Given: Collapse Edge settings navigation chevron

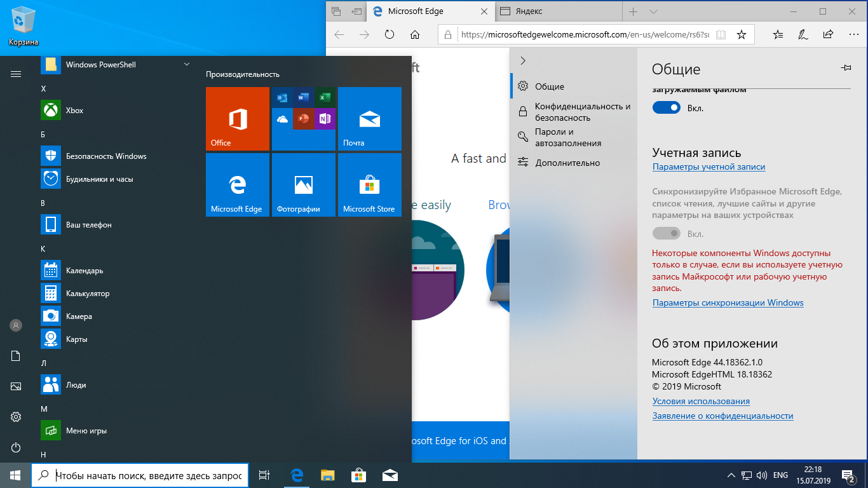Looking at the screenshot, I should [x=523, y=60].
